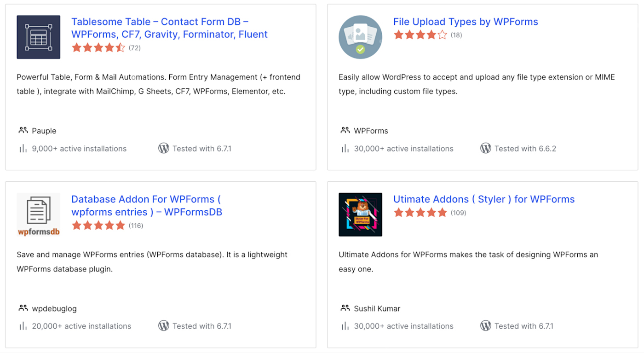
Task: Click the 'Save and manage WPForms entries' description
Action: (152, 262)
